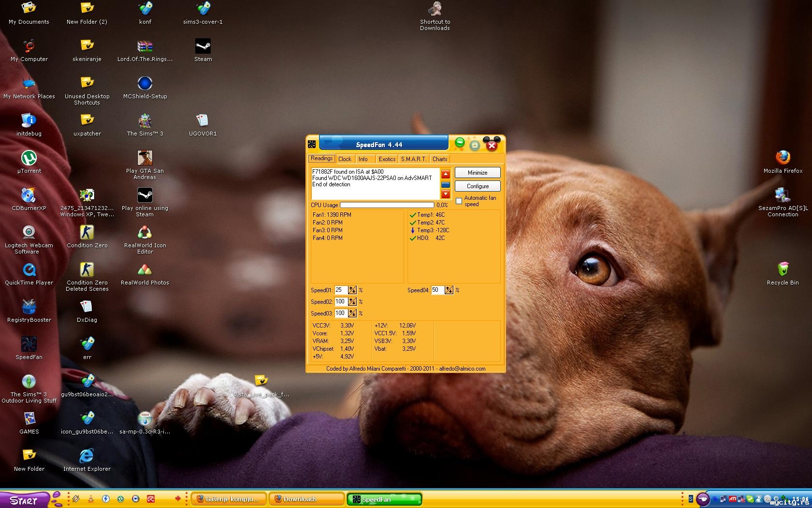Click the Speed02 up/down spinner
The height and width of the screenshot is (508, 812).
(x=352, y=302)
